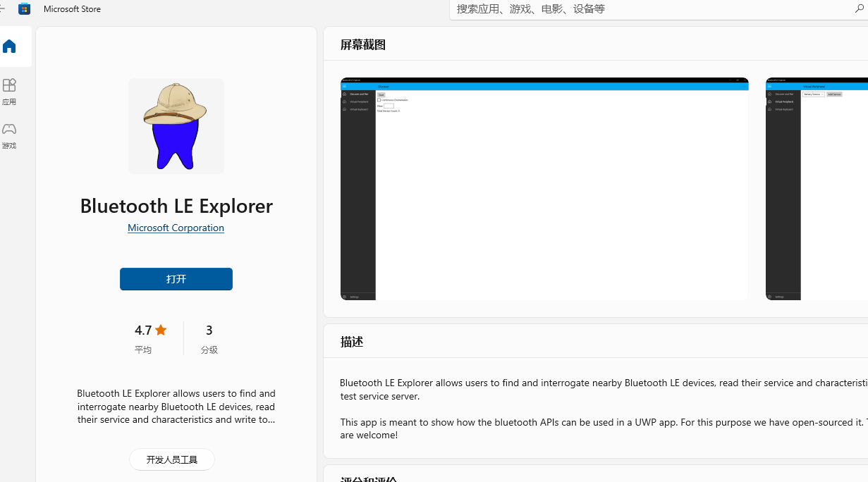Click the Bluetooth LE Explorer app icon

(176, 125)
